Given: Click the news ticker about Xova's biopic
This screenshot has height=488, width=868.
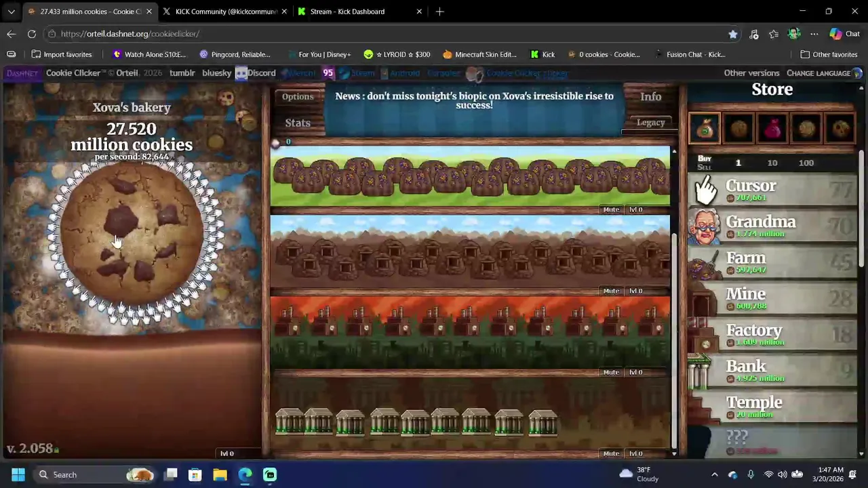Looking at the screenshot, I should (x=474, y=100).
